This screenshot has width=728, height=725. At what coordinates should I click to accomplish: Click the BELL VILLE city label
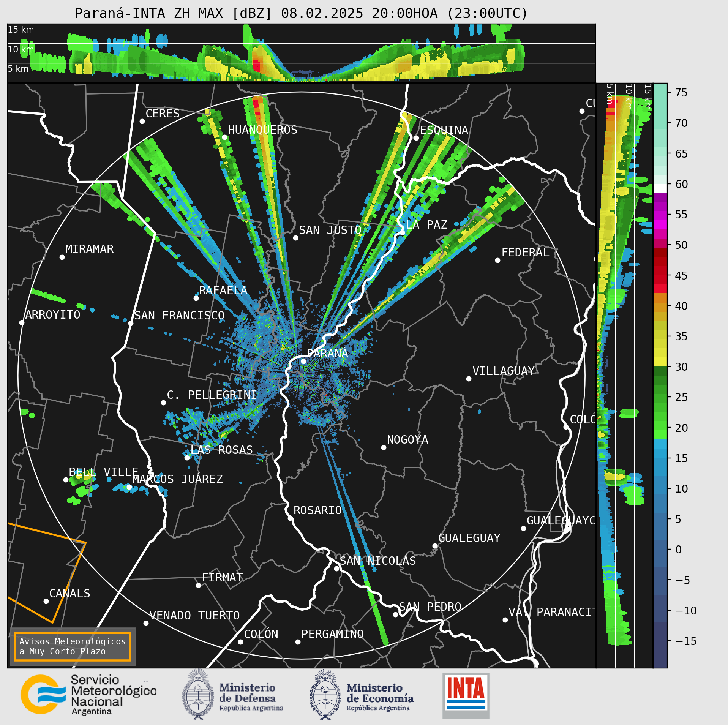(x=103, y=472)
